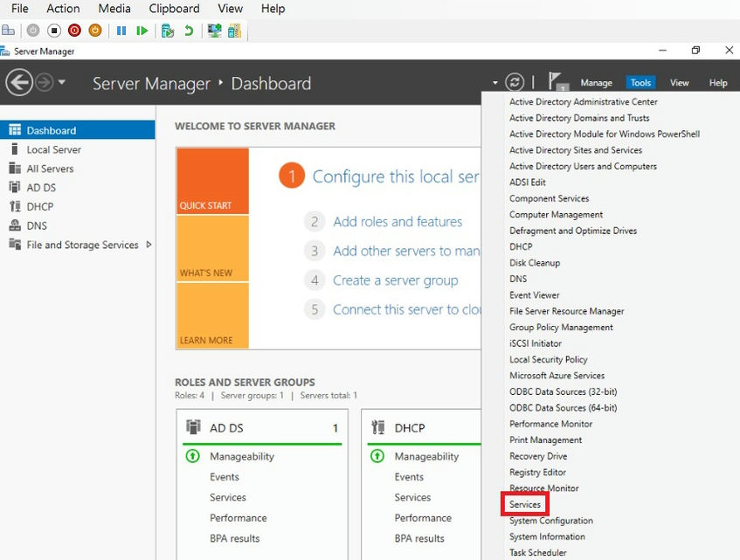Click the DNS icon in the sidebar
Screen dimensions: 740x560
[x=15, y=225]
